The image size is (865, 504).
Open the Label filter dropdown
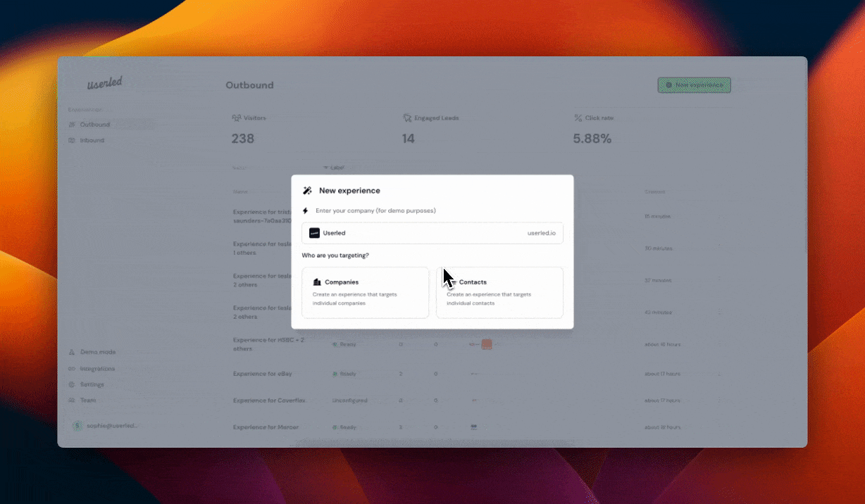pos(333,168)
